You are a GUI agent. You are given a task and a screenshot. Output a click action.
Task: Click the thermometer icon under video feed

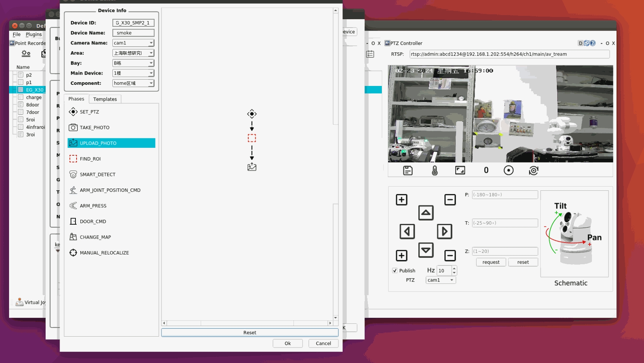pyautogui.click(x=435, y=170)
